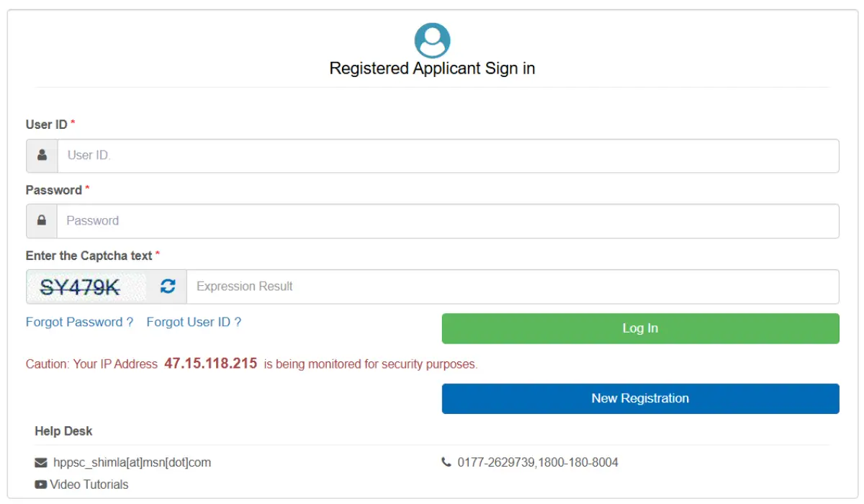Click the Registered Applicant Sign in heading
Viewport: 864px width, 504px height.
(x=431, y=68)
